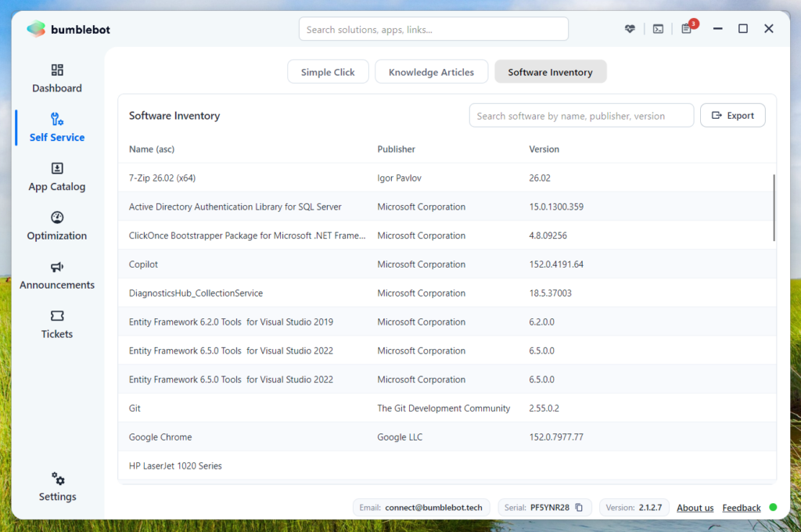The width and height of the screenshot is (801, 532).
Task: Sort by the Name (asc) column header
Action: tap(152, 149)
